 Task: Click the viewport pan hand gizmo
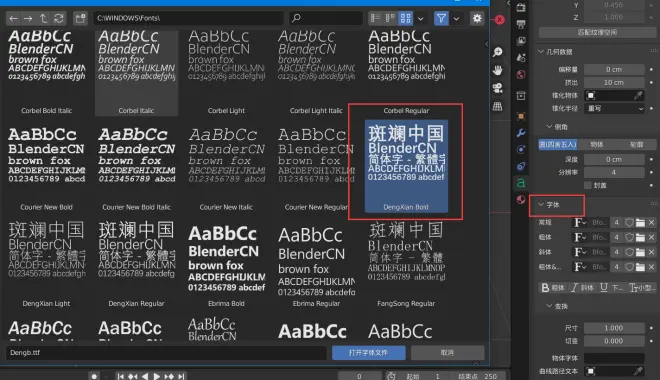[x=498, y=70]
